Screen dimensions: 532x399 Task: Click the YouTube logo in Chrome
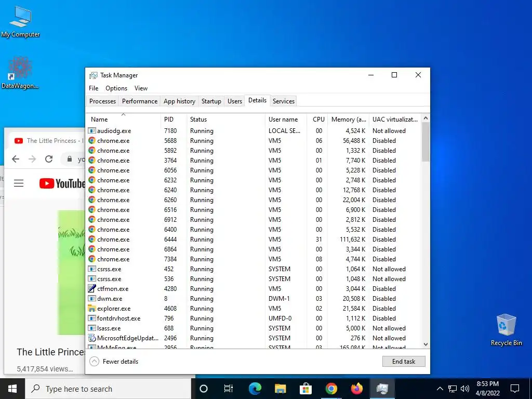tap(62, 183)
